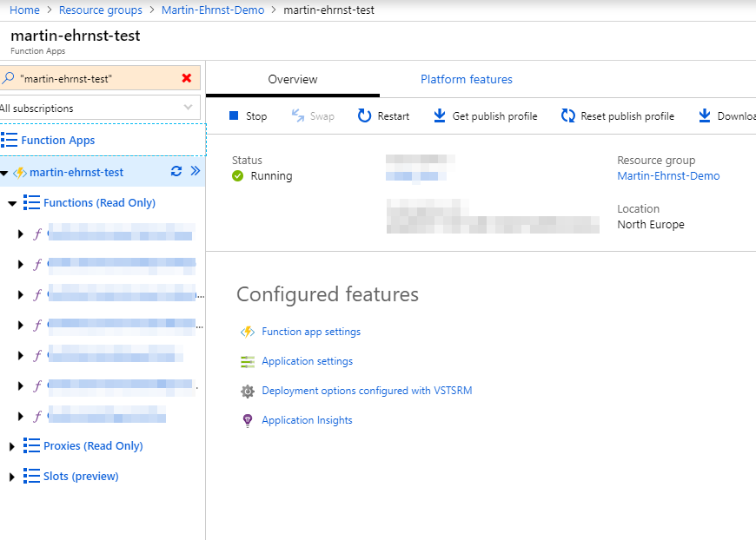Click the Deployment options gear icon
Viewport: 756px width, 540px height.
[x=248, y=392]
